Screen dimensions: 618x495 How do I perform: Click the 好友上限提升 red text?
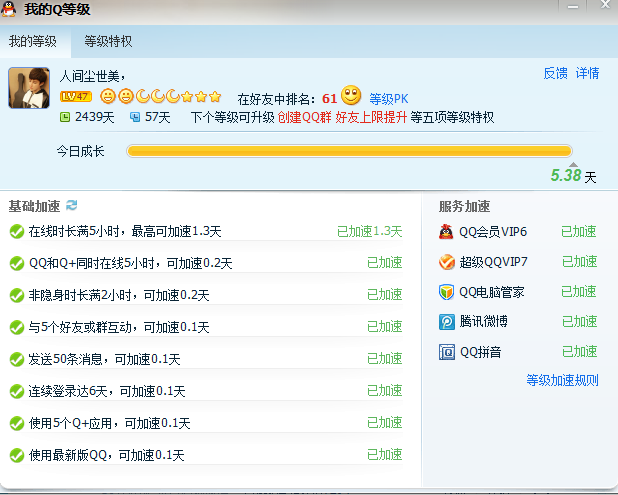coord(371,117)
